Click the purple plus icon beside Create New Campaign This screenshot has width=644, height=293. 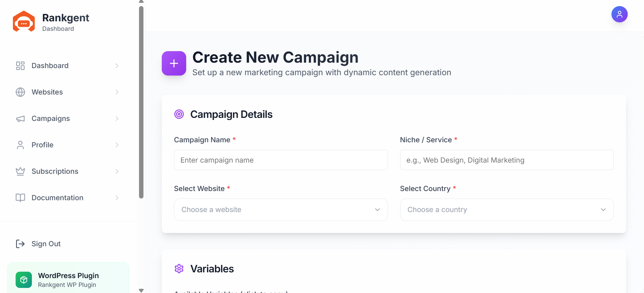pyautogui.click(x=174, y=63)
